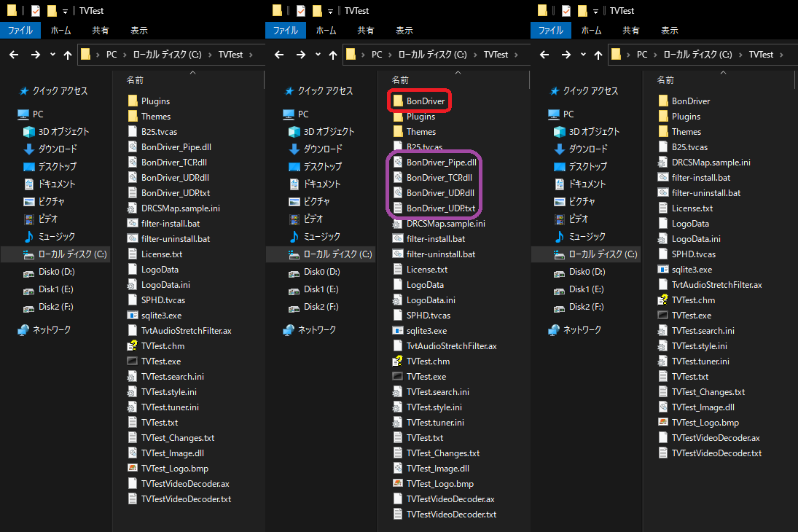
Task: Open ホーム tab in left window
Action: (61, 31)
